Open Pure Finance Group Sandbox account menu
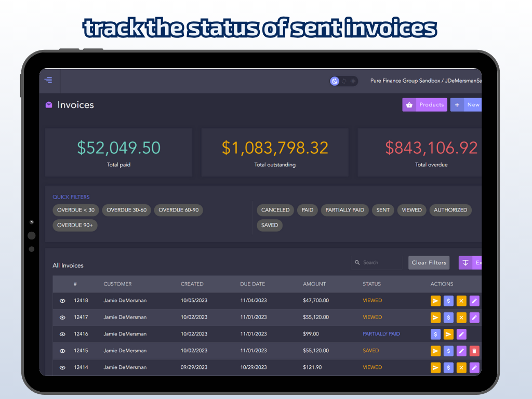The width and height of the screenshot is (532, 399). pos(425,81)
